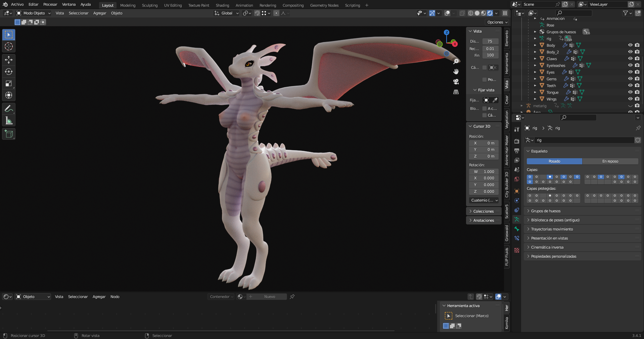Image resolution: width=644 pixels, height=339 pixels.
Task: Select the Transform tool
Action: click(x=9, y=95)
